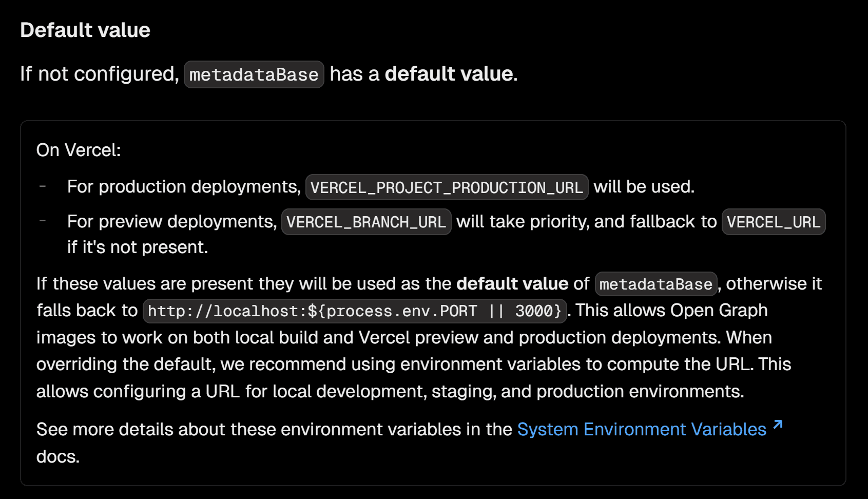Click the second metadataBase code span

655,284
